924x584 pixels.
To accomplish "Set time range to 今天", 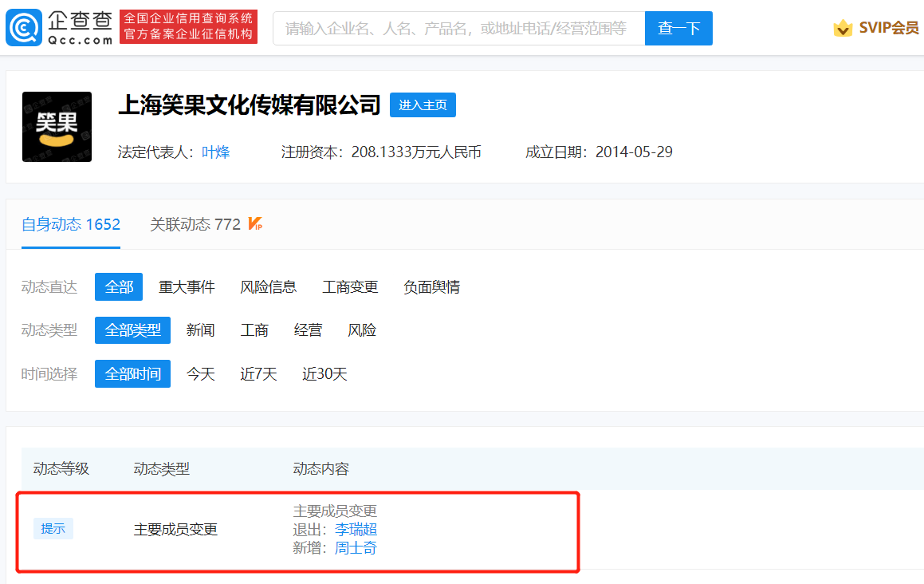I will coord(201,374).
